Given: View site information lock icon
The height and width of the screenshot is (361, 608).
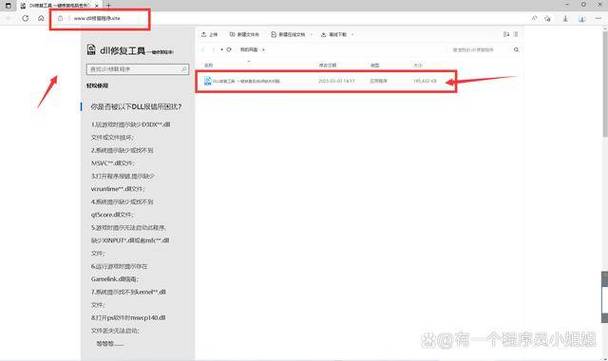Looking at the screenshot, I should point(60,18).
